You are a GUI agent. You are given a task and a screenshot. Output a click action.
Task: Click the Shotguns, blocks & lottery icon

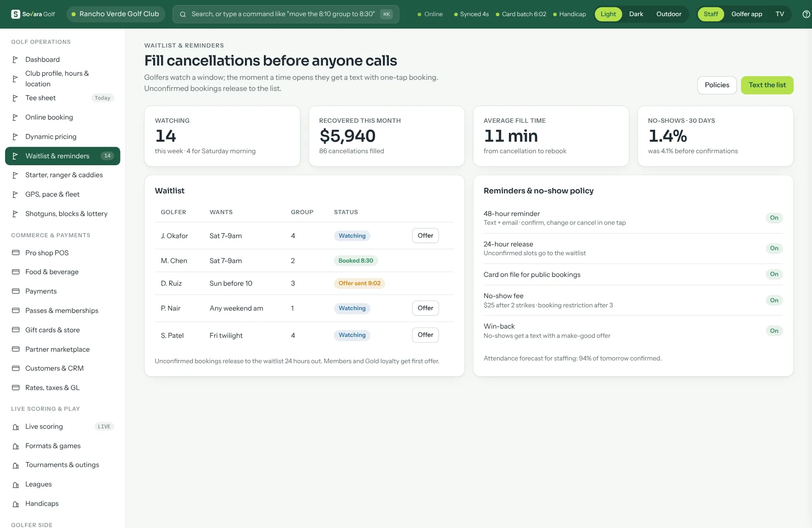click(15, 214)
